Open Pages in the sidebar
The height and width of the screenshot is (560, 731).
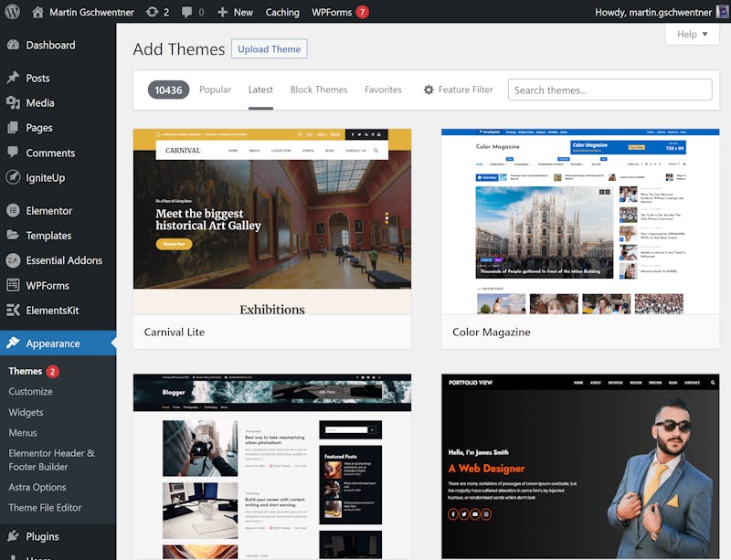pyautogui.click(x=39, y=128)
